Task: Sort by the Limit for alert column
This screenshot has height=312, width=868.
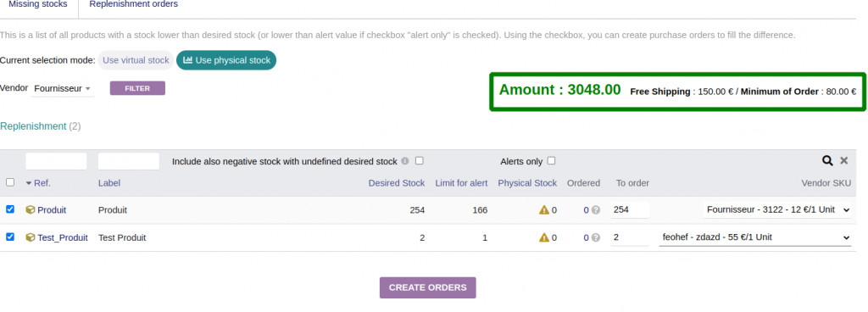Action: pyautogui.click(x=461, y=183)
